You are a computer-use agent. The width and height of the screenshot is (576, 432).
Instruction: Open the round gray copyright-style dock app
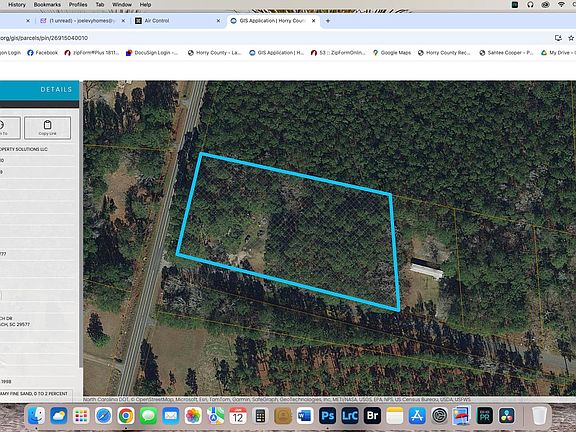tap(440, 416)
